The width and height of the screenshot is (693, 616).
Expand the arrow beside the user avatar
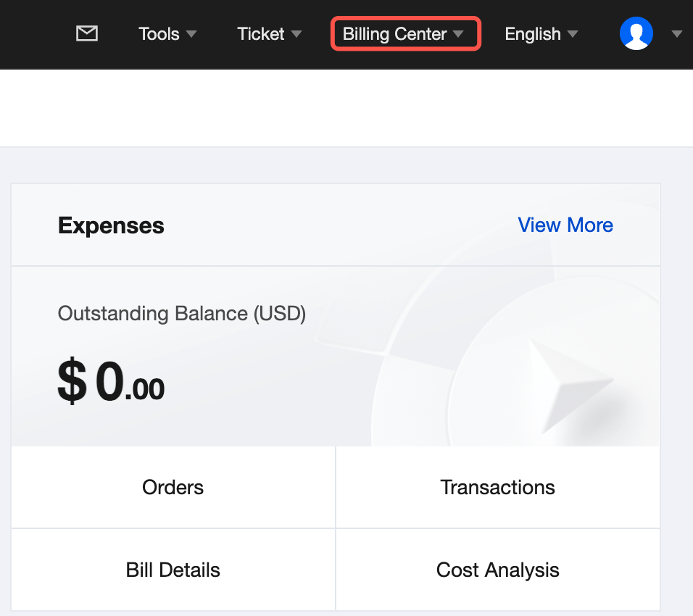coord(677,34)
